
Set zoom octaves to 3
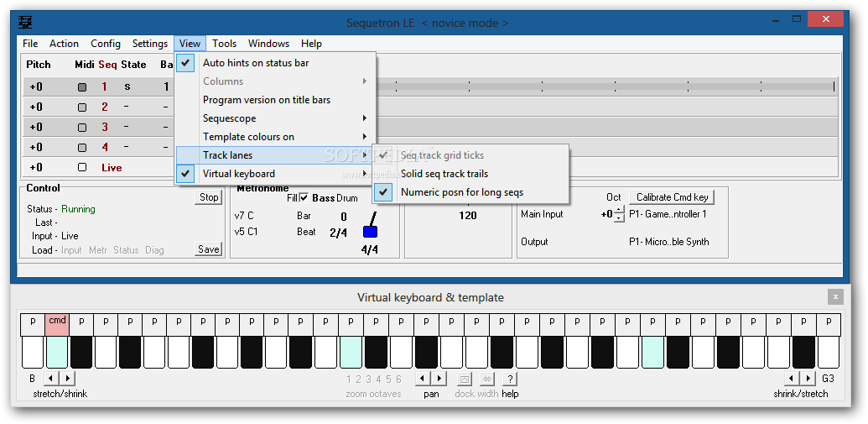[369, 380]
